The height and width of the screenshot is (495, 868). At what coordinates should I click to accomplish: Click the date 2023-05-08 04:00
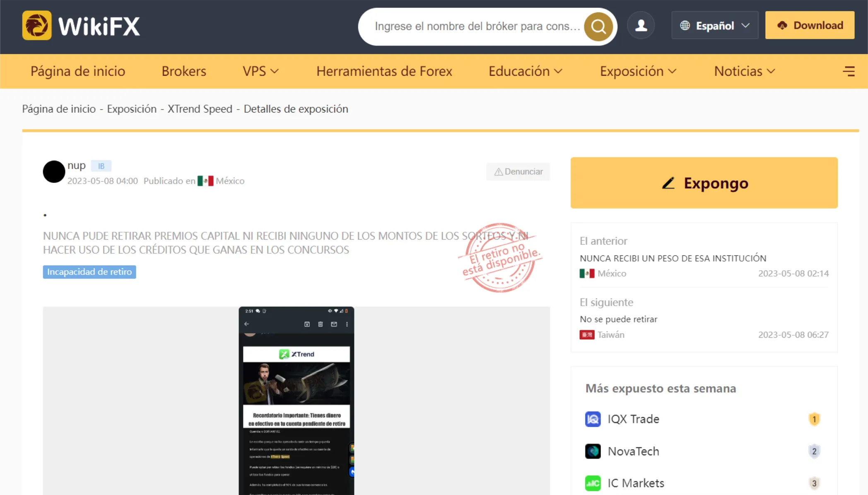click(103, 181)
